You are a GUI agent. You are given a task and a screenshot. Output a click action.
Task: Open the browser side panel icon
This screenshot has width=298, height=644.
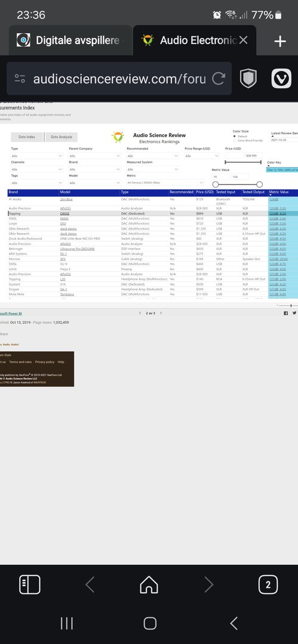[x=30, y=584]
